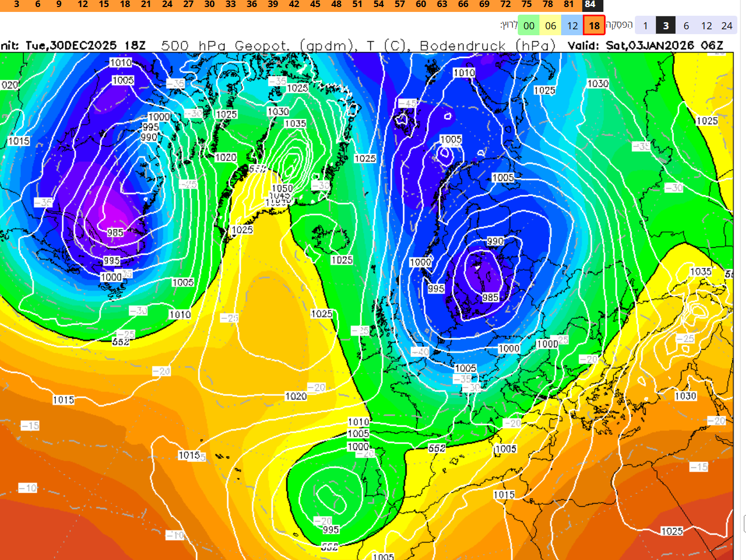Click the 500 hPa geopotential weather map
746x560 pixels.
366,304
